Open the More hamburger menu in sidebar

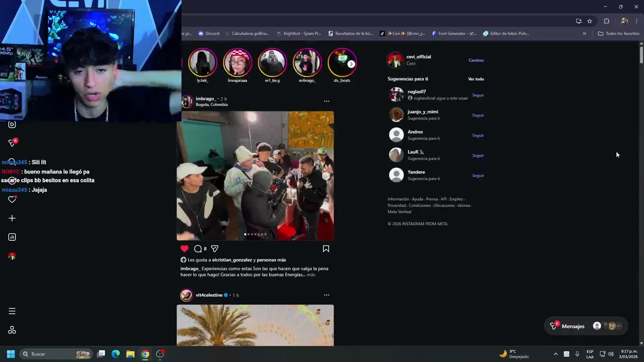12,311
